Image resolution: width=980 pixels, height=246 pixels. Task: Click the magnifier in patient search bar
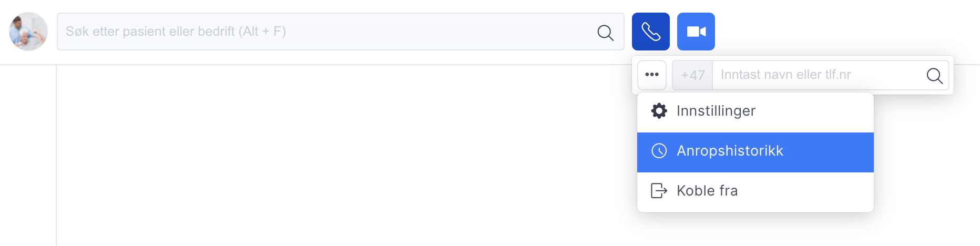605,33
